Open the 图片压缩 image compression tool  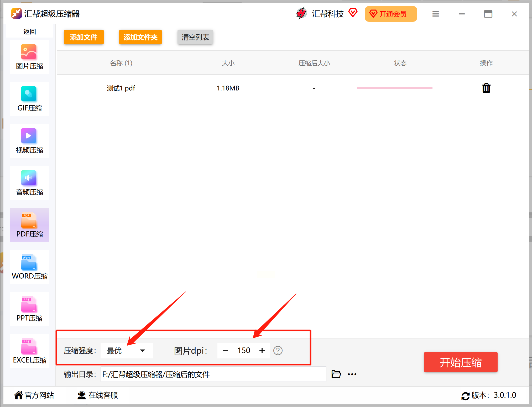29,57
